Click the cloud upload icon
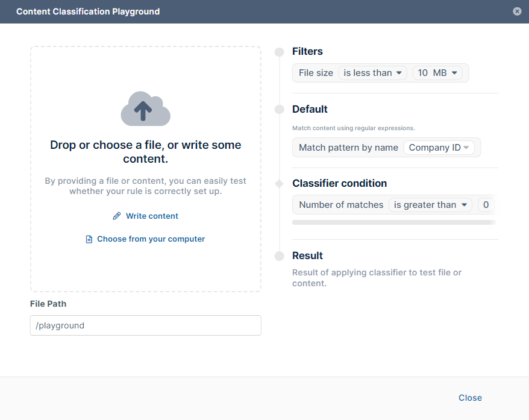Viewport: 529px width, 420px height. 145,109
